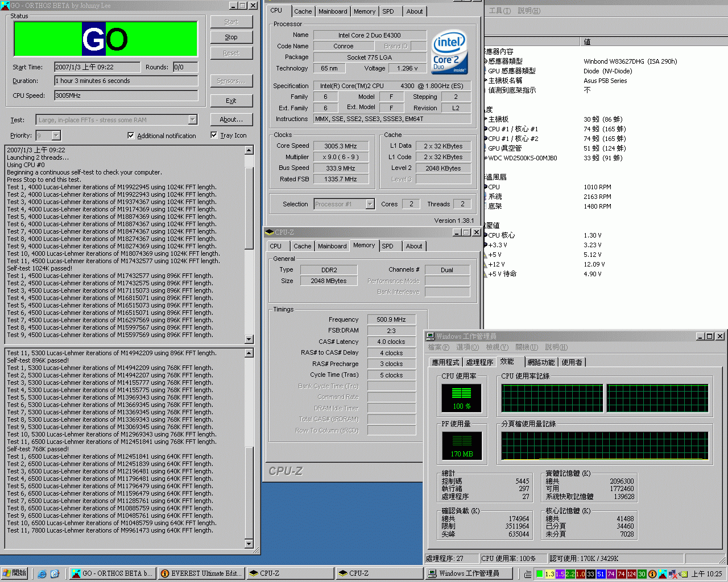Switch to the Cache tab in the top CPU-Z window
The width and height of the screenshot is (728, 582).
(x=303, y=11)
